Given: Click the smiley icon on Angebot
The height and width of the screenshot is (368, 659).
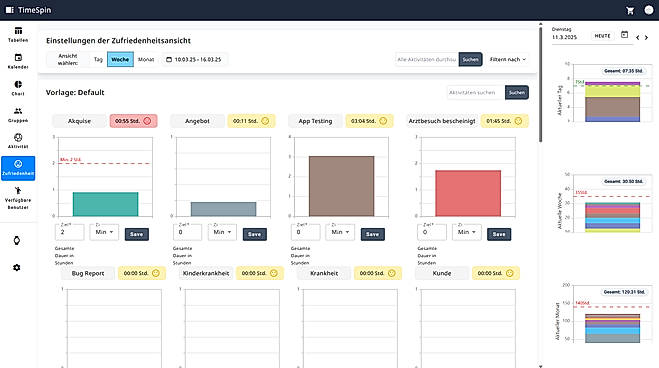Looking at the screenshot, I should (x=265, y=121).
